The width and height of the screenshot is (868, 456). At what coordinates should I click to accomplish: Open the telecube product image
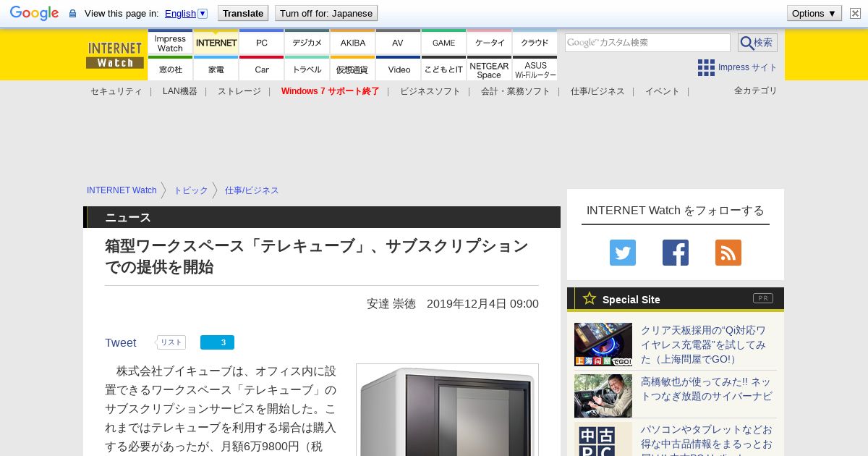447,410
